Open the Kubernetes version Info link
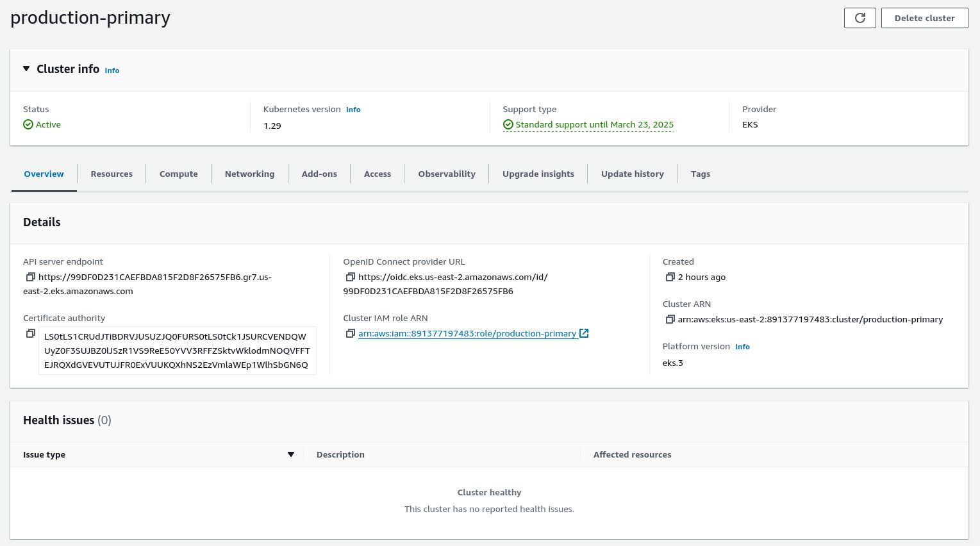The height and width of the screenshot is (546, 980). [353, 109]
